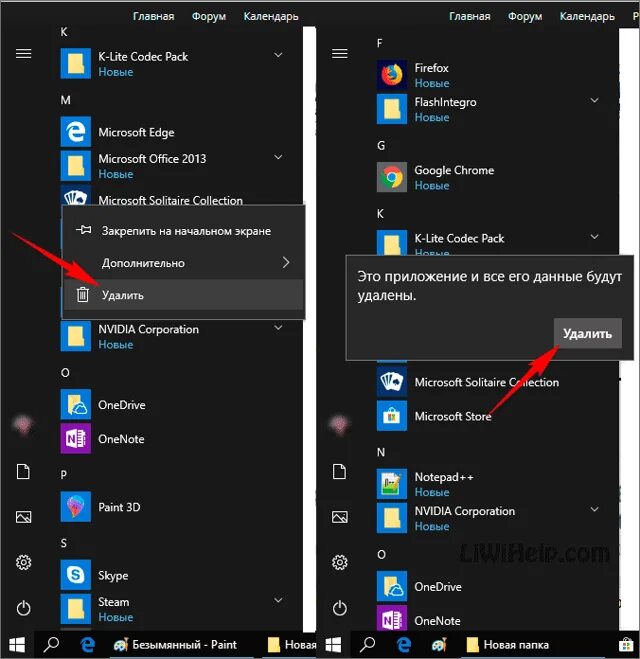The width and height of the screenshot is (640, 659).
Task: Click the Форум link above the left menu
Action: point(209,16)
